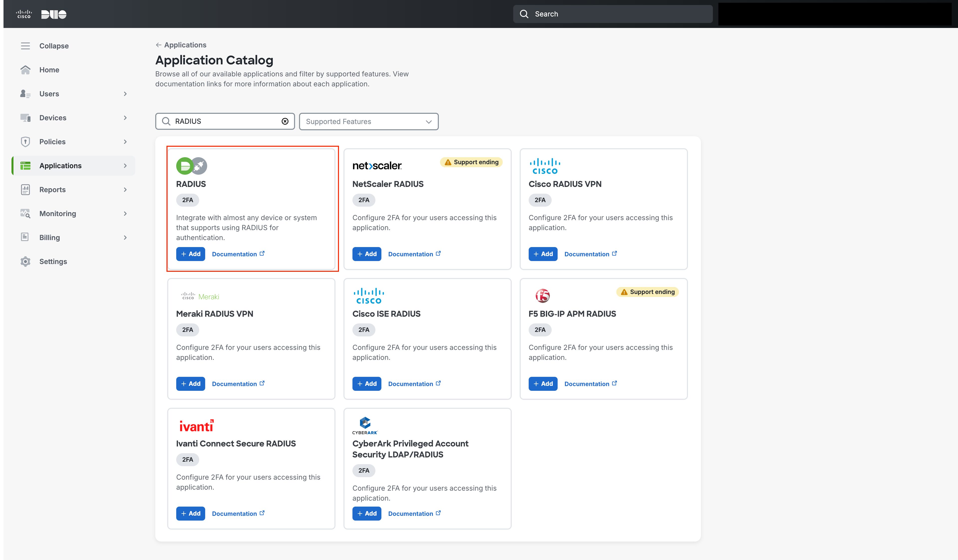Expand the Applications submenu chevron

click(x=125, y=166)
